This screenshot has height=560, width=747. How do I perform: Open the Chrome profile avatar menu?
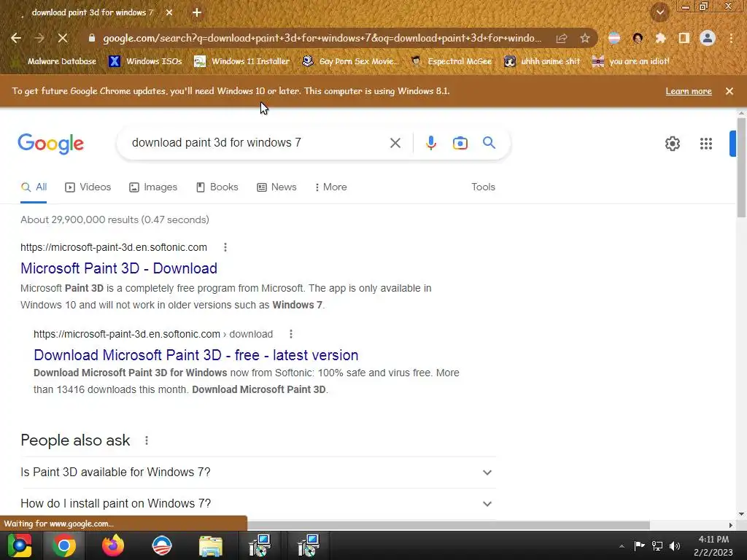pos(708,38)
